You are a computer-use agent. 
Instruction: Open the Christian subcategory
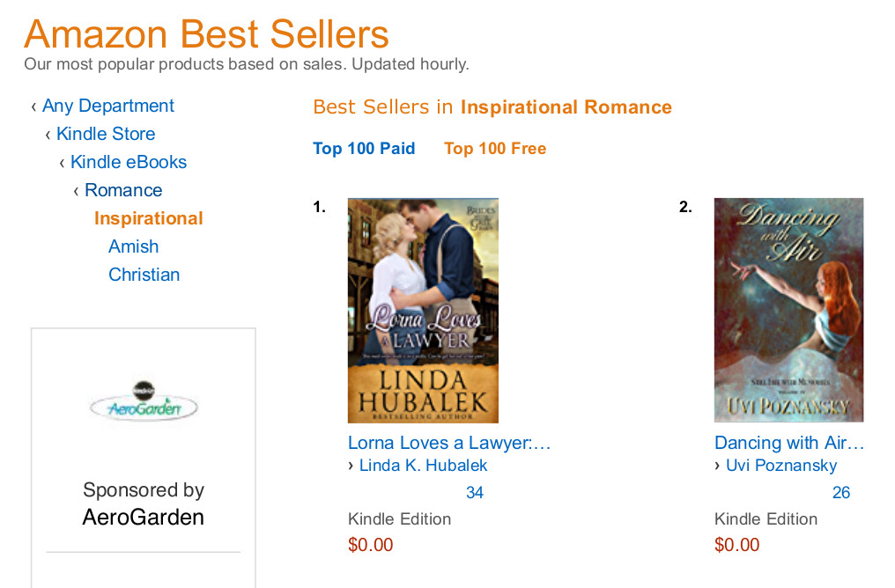coord(144,275)
